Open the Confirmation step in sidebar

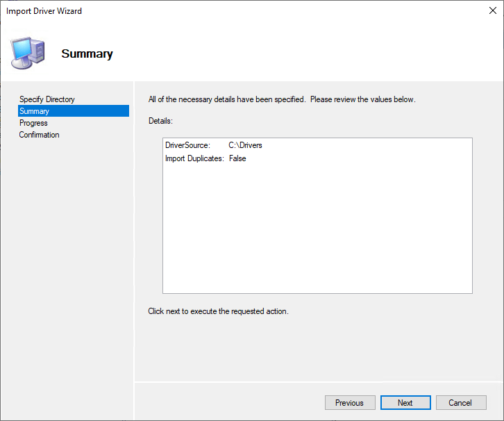(39, 135)
